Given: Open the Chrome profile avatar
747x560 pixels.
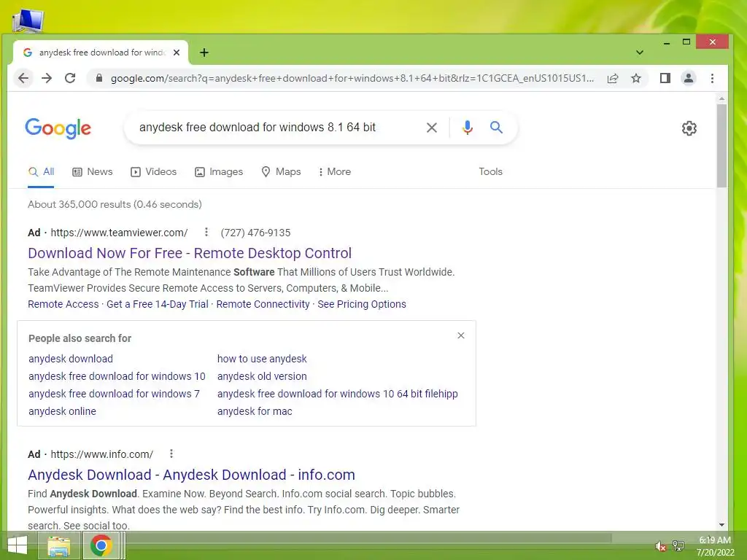Looking at the screenshot, I should coord(689,78).
